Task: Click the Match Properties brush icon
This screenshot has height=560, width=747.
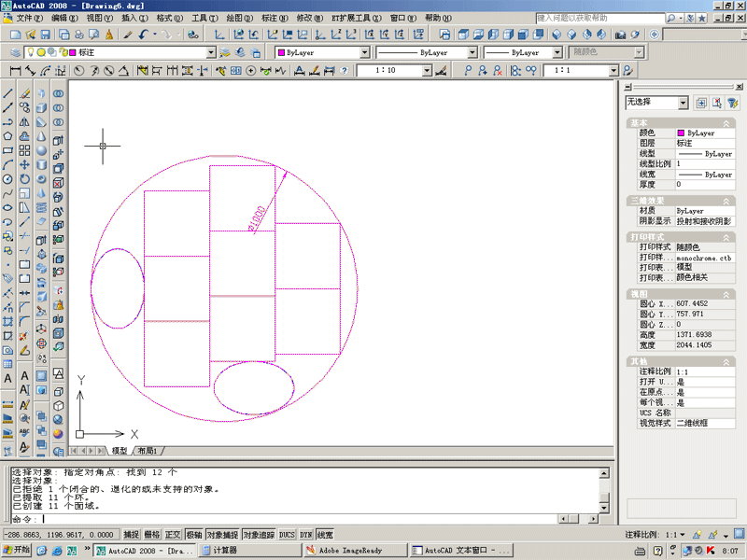Action: point(127,35)
